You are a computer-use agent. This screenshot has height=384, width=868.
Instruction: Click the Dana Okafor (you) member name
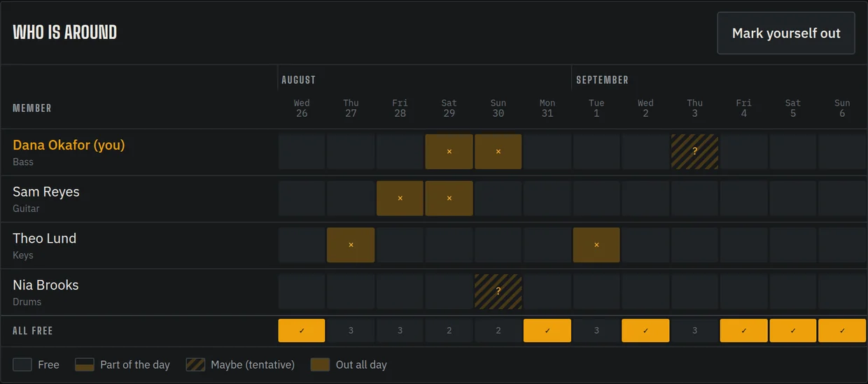tap(69, 145)
